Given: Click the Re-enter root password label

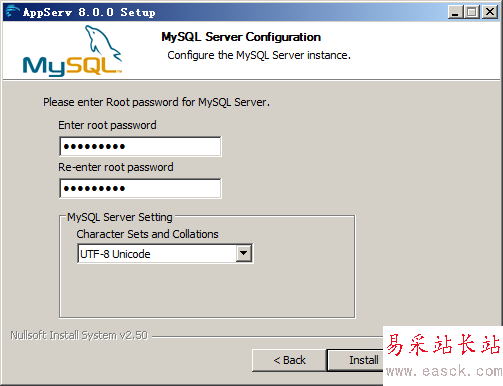Looking at the screenshot, I should click(116, 167).
